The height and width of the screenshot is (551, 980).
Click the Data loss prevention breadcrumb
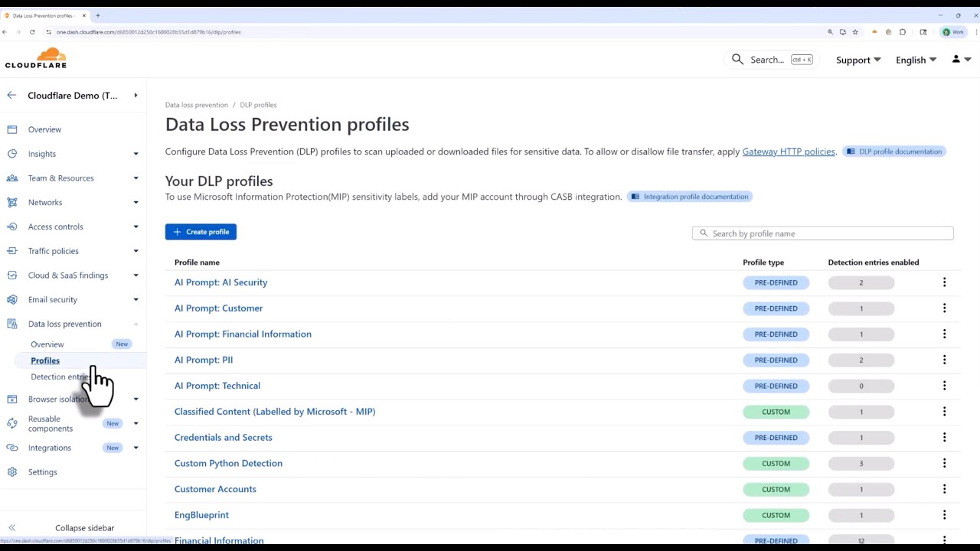coord(197,105)
